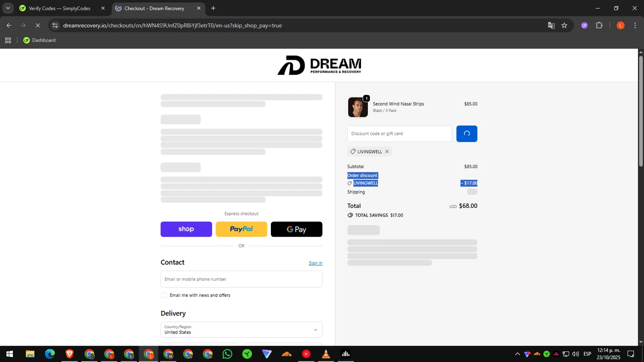Focus the Email or mobile phone number field
This screenshot has width=644, height=362.
click(241, 279)
